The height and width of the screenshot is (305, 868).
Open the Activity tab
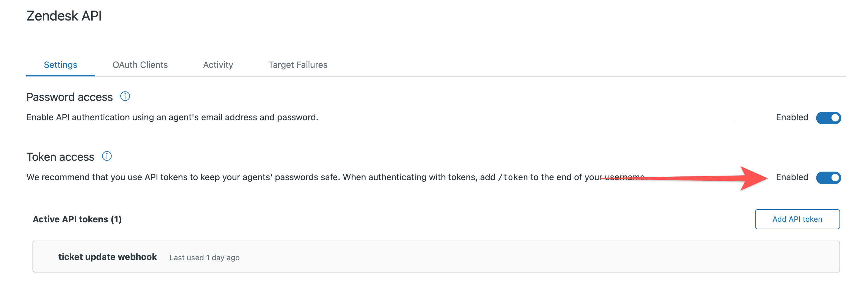coord(218,65)
